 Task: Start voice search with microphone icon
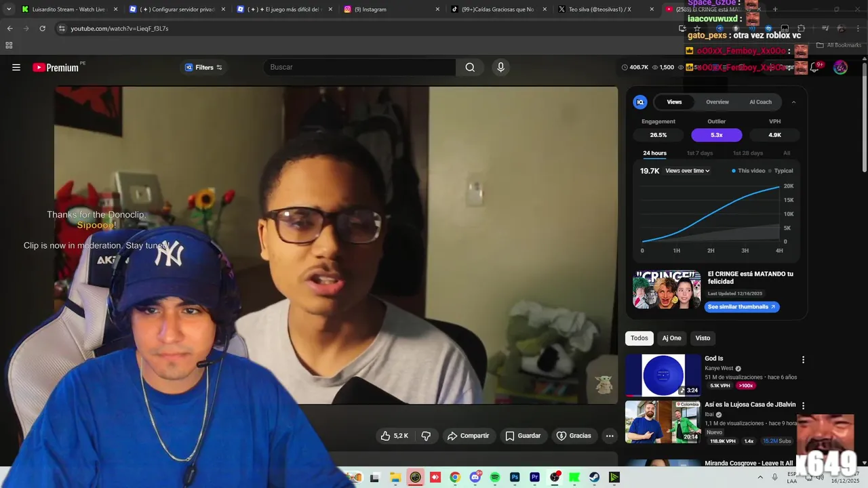tap(500, 67)
